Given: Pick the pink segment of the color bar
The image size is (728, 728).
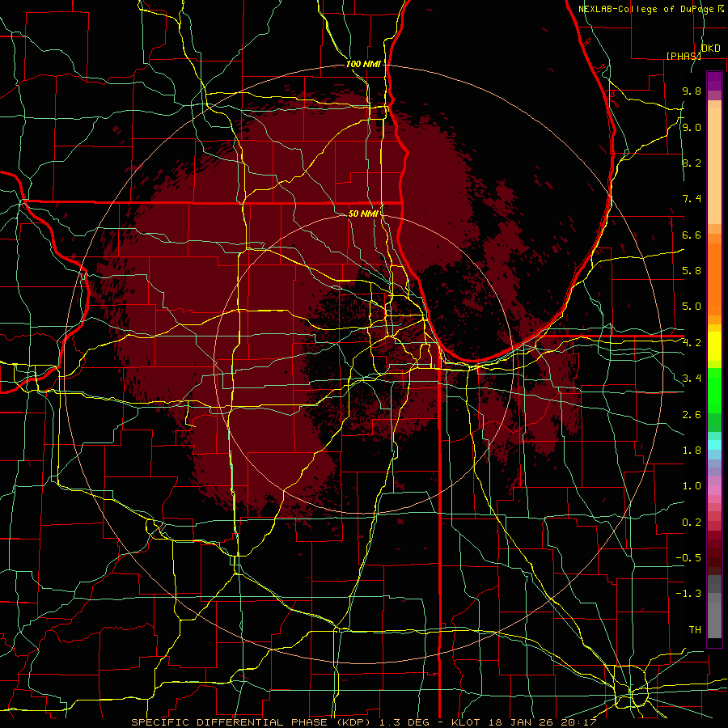Looking at the screenshot, I should pos(714,490).
